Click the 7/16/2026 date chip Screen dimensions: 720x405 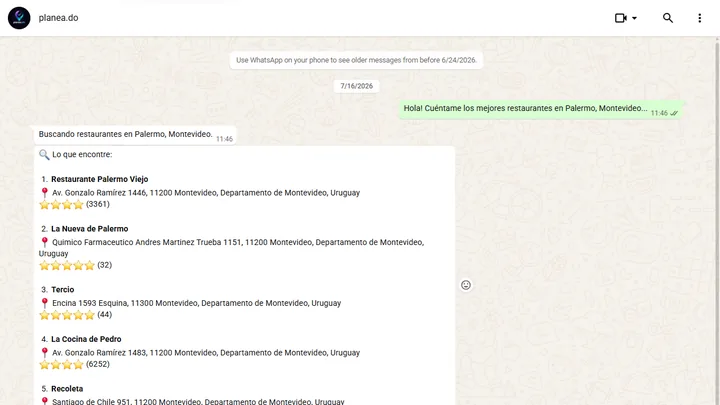coord(356,86)
